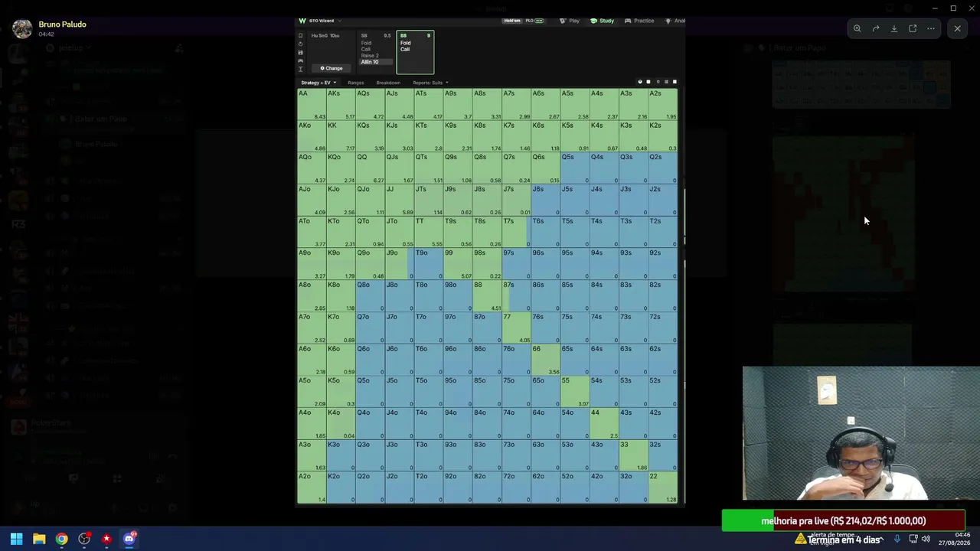Open Google Chrome from the taskbar
This screenshot has width=980, height=551.
pos(61,539)
